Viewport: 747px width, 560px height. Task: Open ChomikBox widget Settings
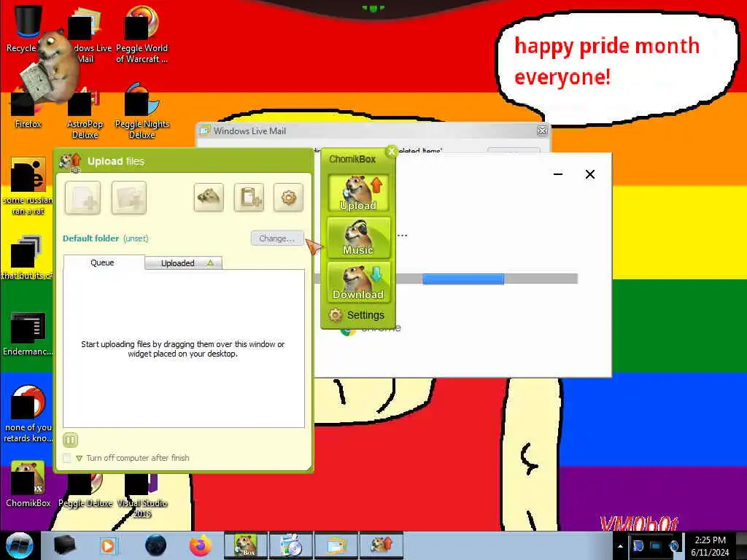tap(357, 315)
